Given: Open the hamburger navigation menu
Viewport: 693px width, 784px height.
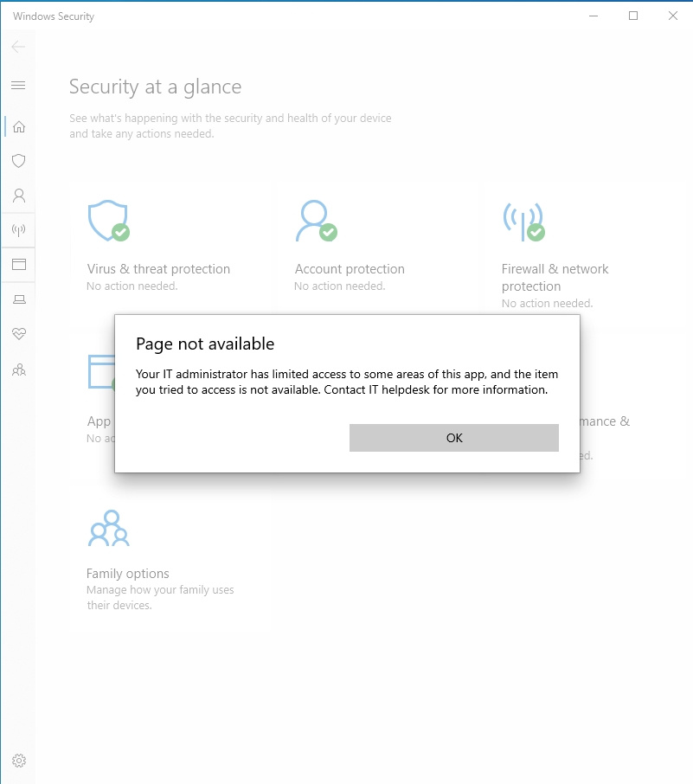Looking at the screenshot, I should click(x=18, y=85).
